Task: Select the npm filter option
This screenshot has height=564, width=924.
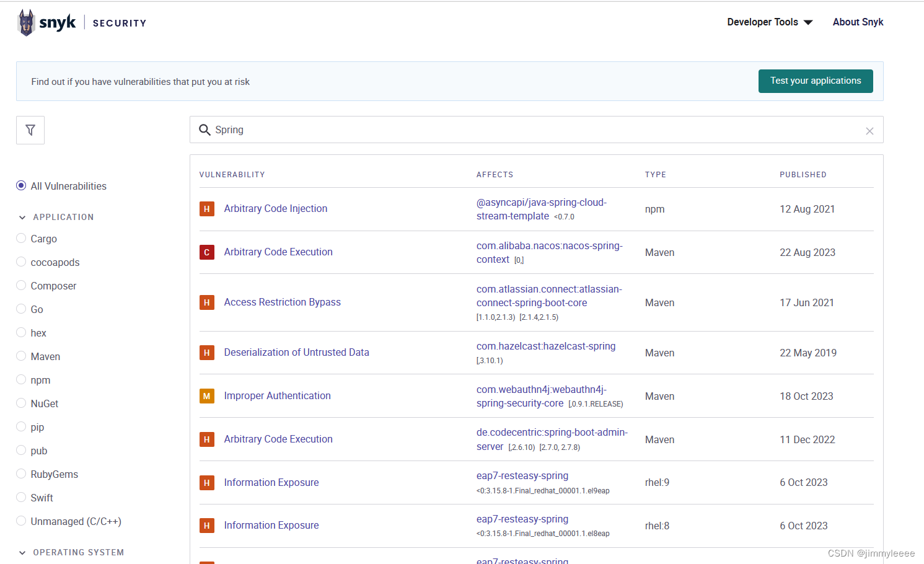Action: tap(21, 380)
